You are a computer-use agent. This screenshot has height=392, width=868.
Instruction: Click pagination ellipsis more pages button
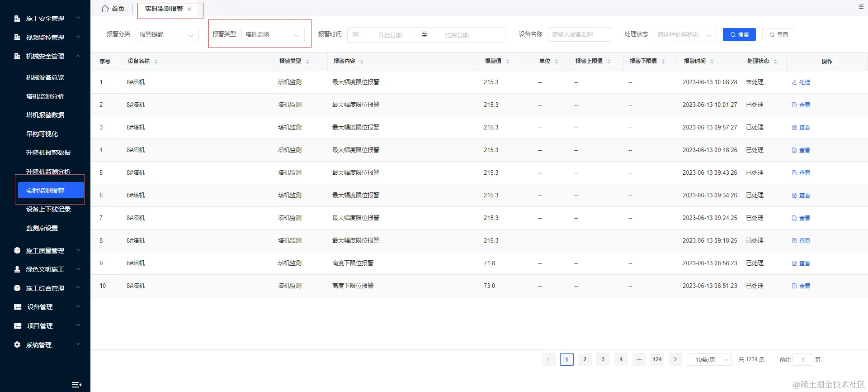[x=639, y=359]
